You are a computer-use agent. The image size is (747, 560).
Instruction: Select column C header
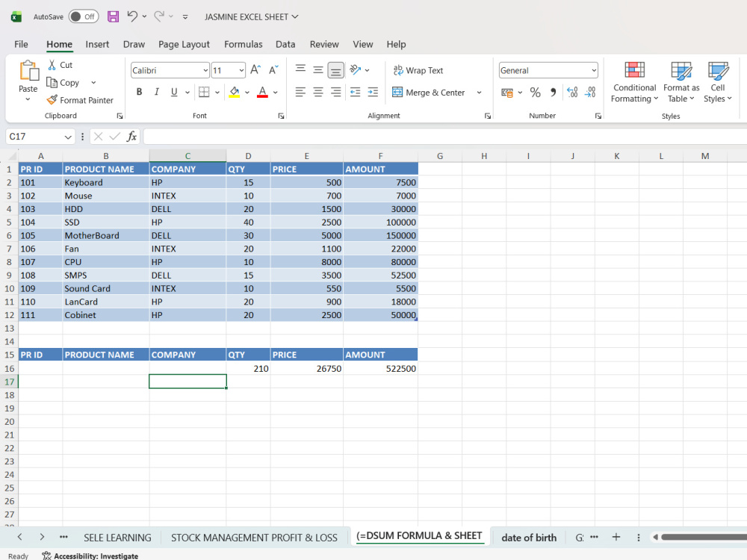click(x=187, y=156)
